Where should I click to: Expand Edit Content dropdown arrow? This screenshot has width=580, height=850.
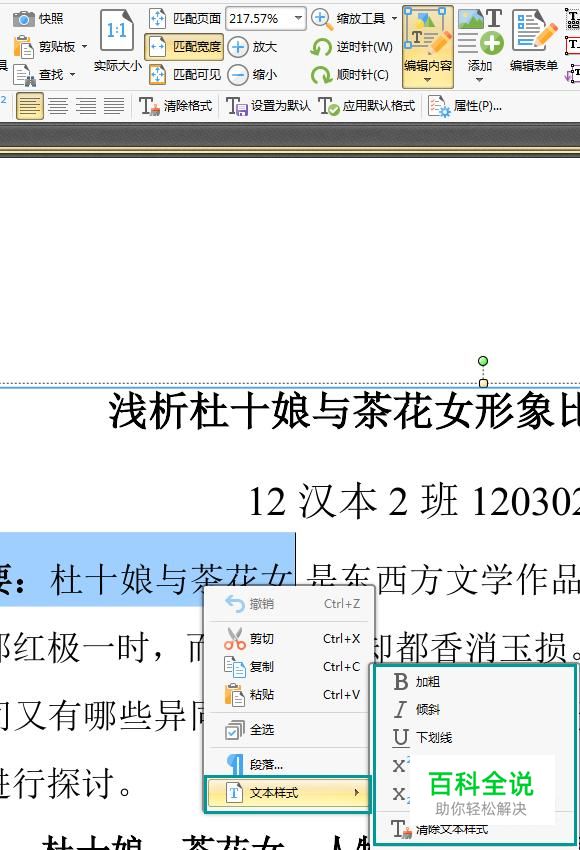coord(428,80)
